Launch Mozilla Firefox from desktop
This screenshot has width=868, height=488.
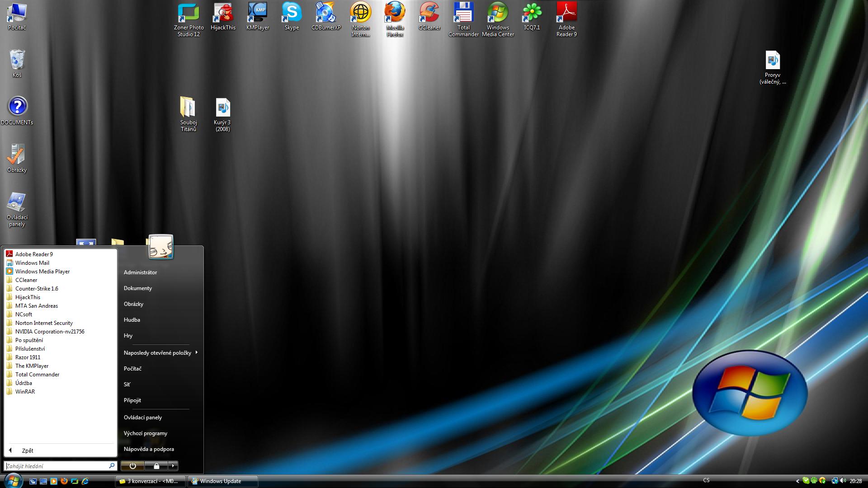pos(395,14)
